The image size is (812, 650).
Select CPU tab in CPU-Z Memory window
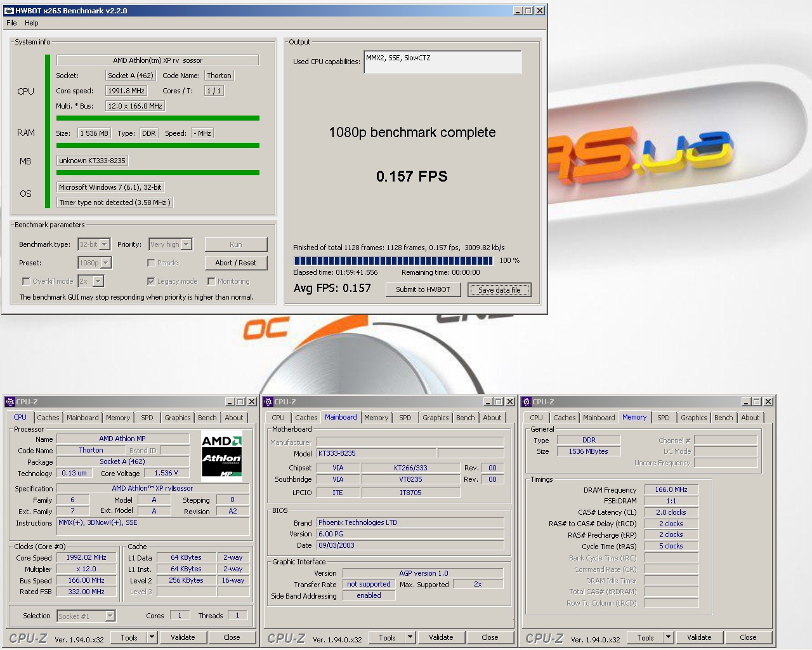[x=537, y=418]
